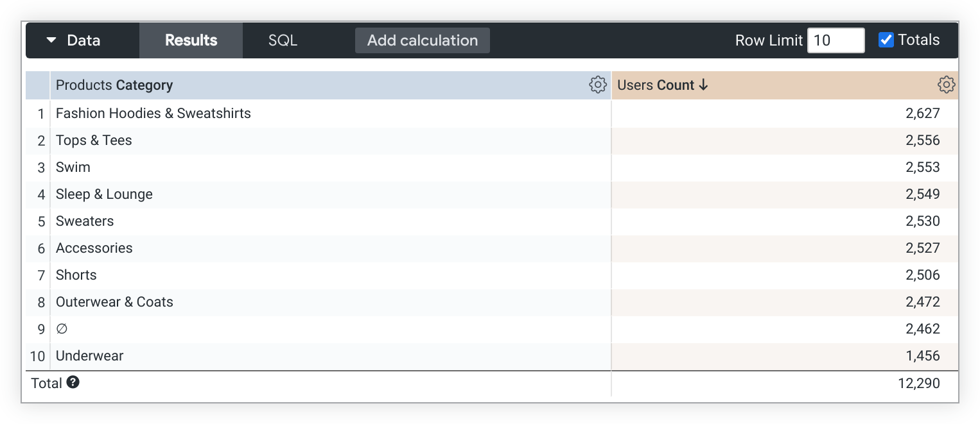Select the Accessories user count 2,527
This screenshot has height=424, width=980.
(x=922, y=248)
